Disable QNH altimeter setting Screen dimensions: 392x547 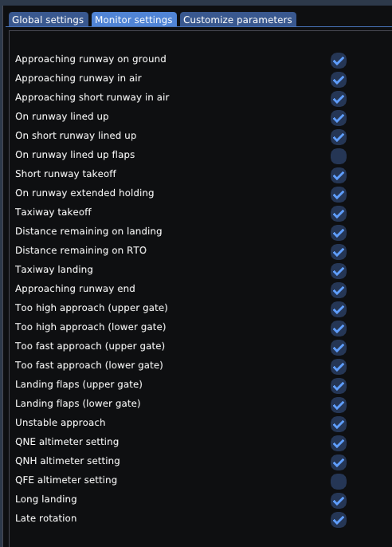(x=339, y=462)
